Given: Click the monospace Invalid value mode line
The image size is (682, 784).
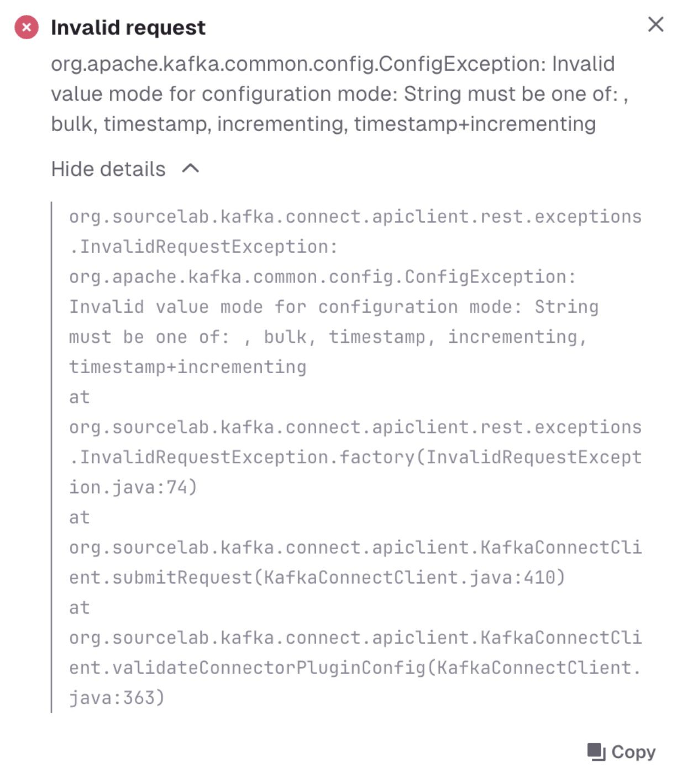Looking at the screenshot, I should [334, 307].
